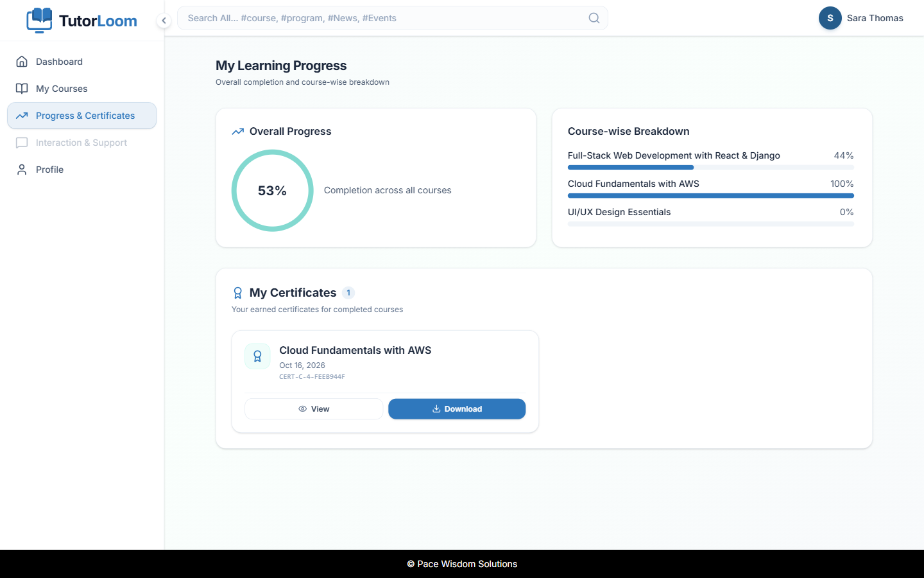This screenshot has height=578, width=924.
Task: Click the Overall Progress trend-arrow icon
Action: [x=238, y=132]
